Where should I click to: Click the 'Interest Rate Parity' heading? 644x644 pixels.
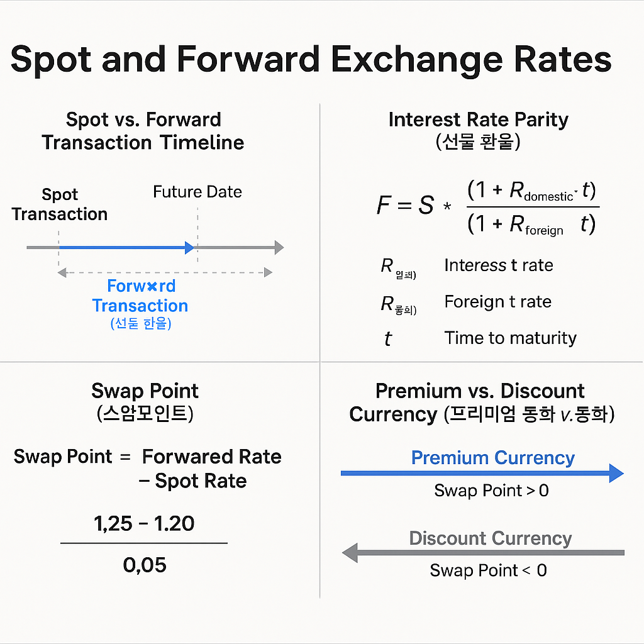[x=478, y=119]
